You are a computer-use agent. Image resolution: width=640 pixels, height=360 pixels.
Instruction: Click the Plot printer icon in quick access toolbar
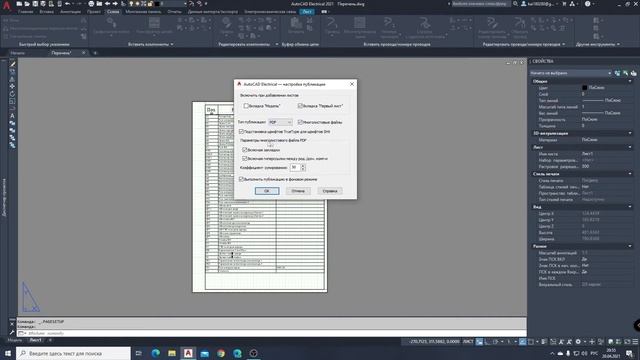pyautogui.click(x=91, y=4)
